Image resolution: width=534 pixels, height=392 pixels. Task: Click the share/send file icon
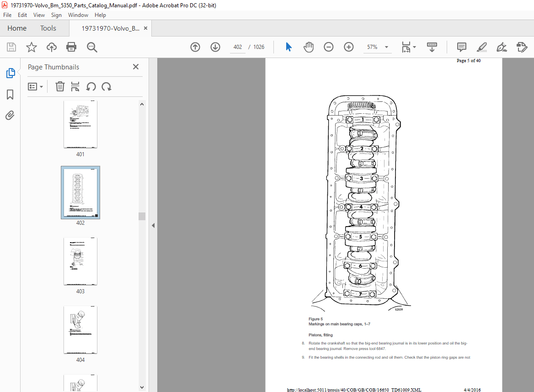(x=522, y=47)
